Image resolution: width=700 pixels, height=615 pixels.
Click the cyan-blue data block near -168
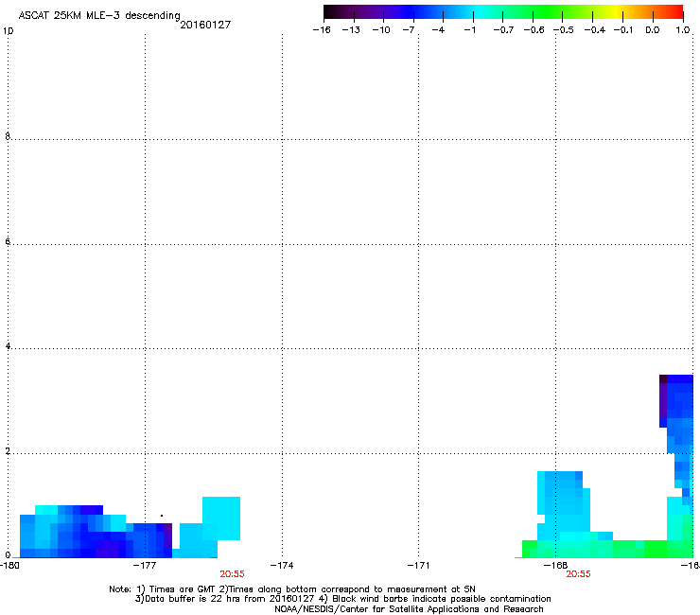[564, 505]
